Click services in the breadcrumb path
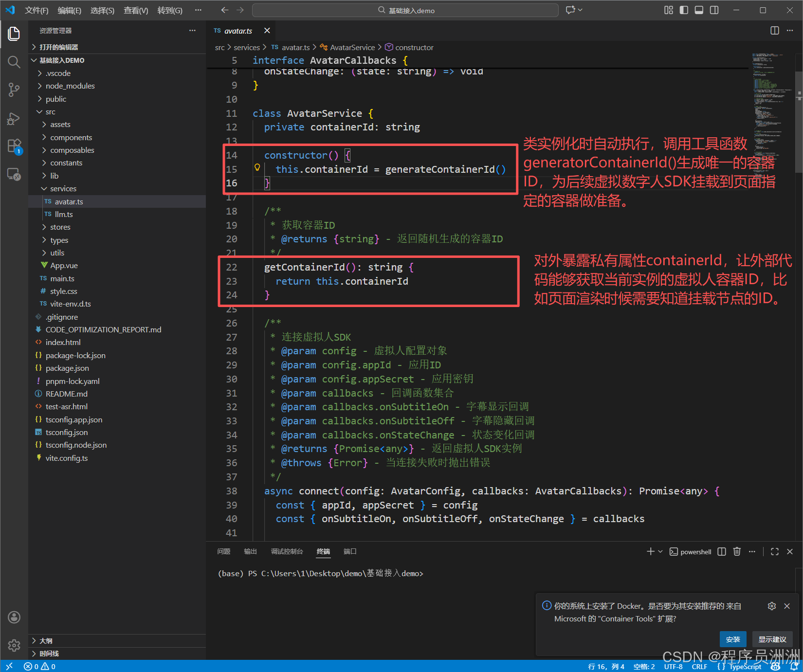 pyautogui.click(x=247, y=47)
